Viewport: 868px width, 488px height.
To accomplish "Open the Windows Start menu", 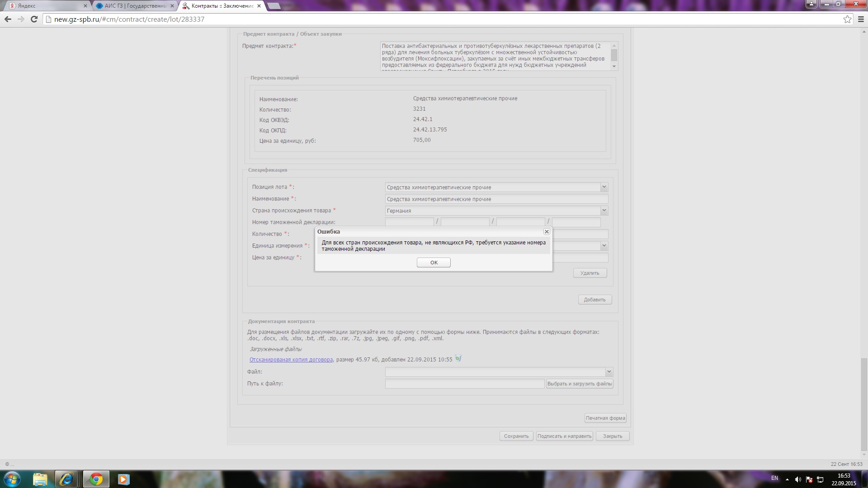I will 12,479.
